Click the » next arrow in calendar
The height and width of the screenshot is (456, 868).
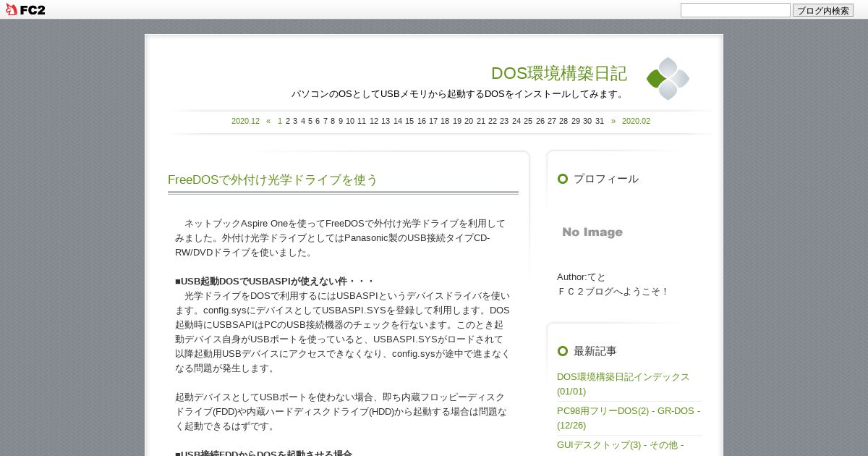coord(613,121)
